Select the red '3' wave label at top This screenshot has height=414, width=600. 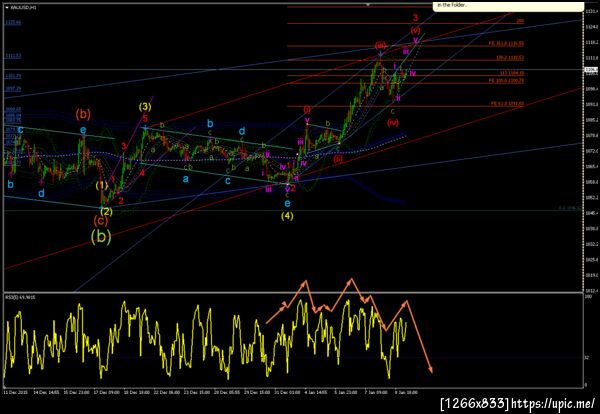(416, 18)
